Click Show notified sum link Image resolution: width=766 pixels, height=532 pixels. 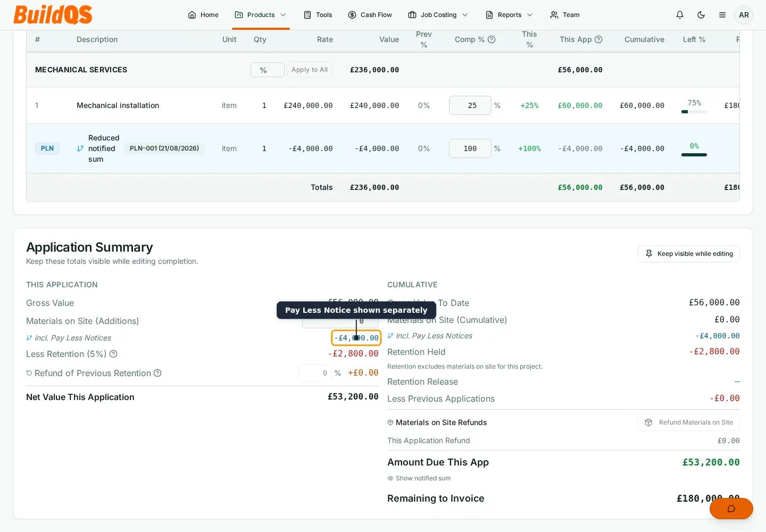click(x=419, y=478)
